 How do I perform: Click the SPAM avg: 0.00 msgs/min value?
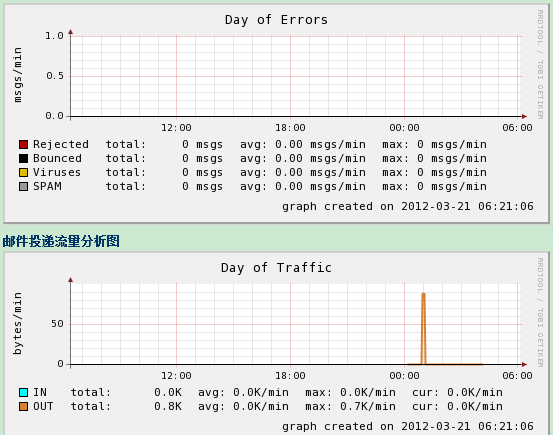click(x=320, y=186)
